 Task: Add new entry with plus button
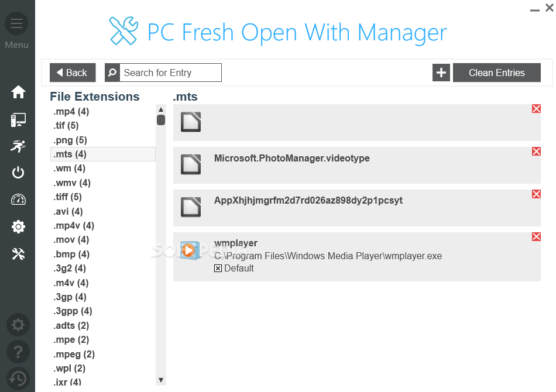click(x=441, y=73)
